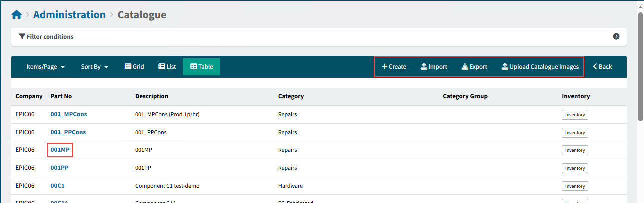
Task: Switch to Grid view
Action: point(134,67)
